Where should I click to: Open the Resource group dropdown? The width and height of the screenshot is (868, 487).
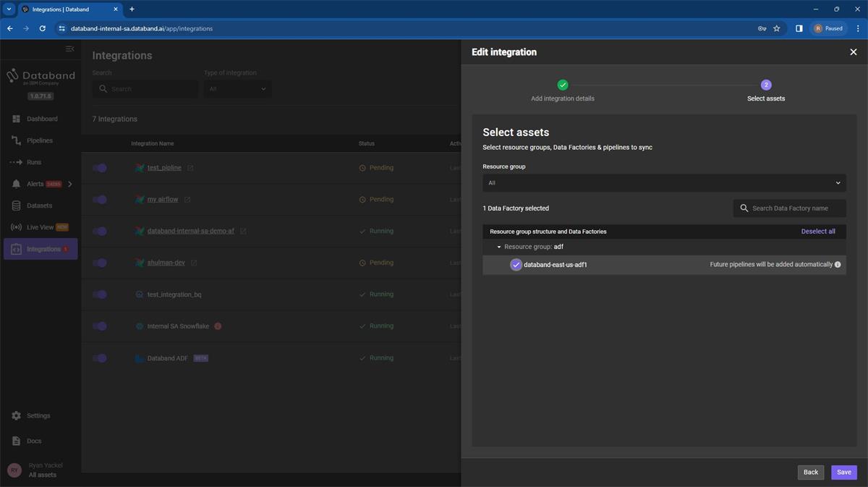[x=664, y=182]
